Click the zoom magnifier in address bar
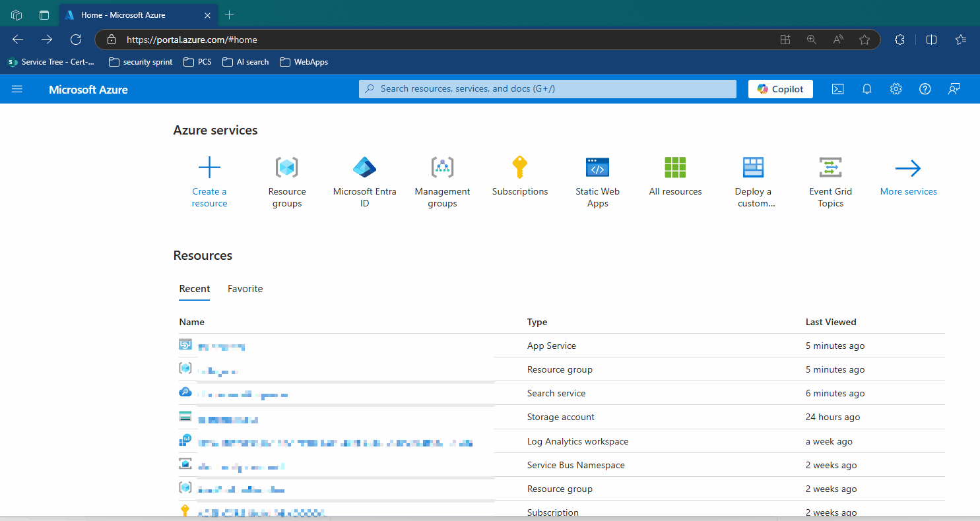This screenshot has height=521, width=980. [x=812, y=40]
